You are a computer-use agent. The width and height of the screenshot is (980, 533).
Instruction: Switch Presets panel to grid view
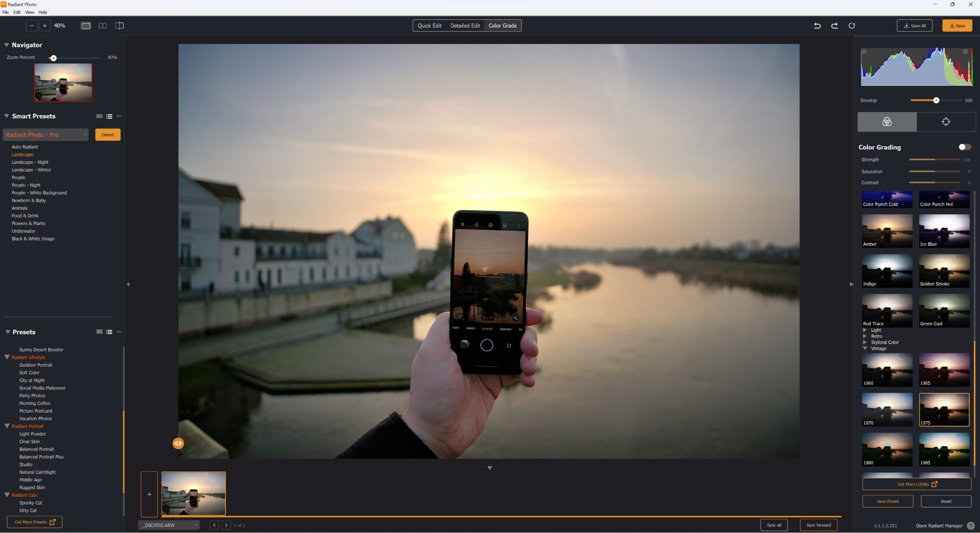[99, 332]
